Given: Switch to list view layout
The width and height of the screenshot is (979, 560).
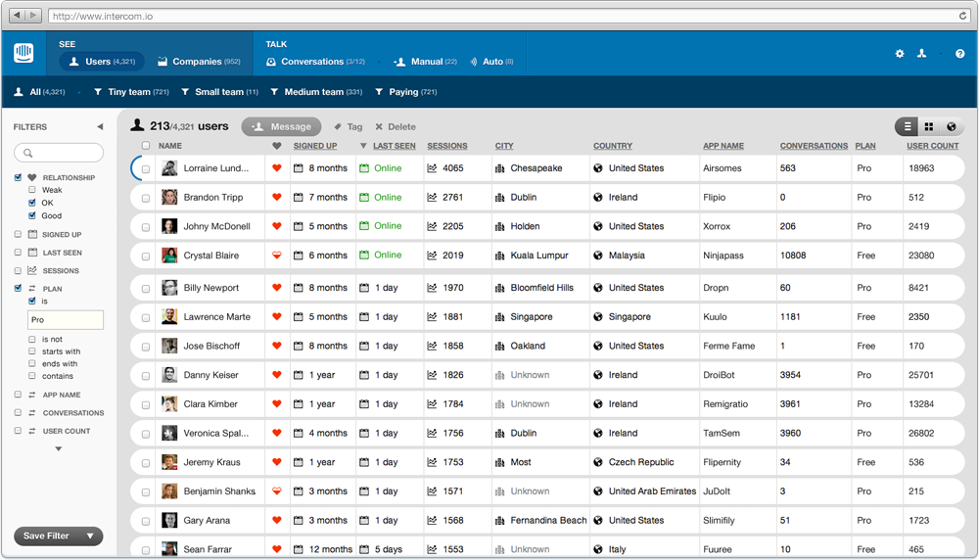Looking at the screenshot, I should pyautogui.click(x=908, y=127).
